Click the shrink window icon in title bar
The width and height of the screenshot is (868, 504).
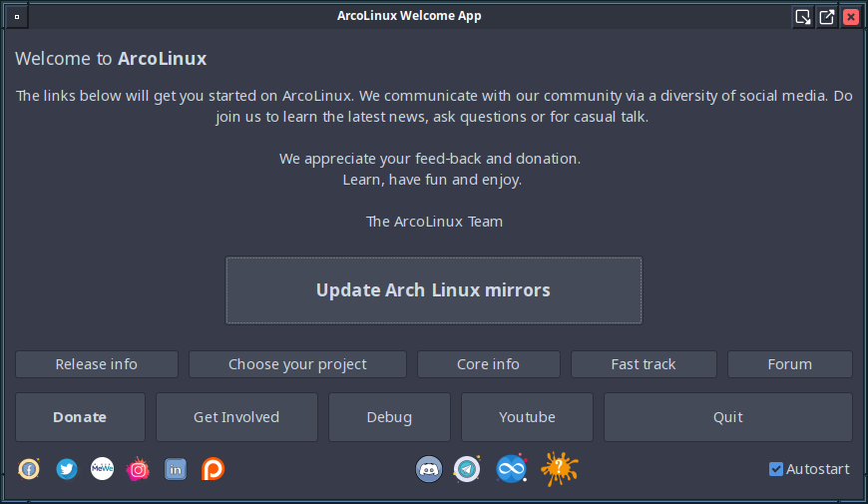pyautogui.click(x=803, y=17)
